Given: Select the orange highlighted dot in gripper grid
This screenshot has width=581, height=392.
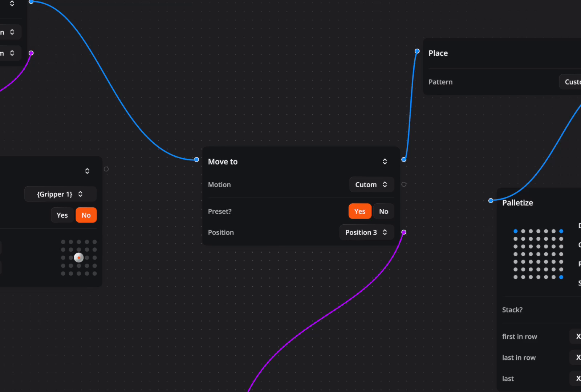Looking at the screenshot, I should point(79,258).
